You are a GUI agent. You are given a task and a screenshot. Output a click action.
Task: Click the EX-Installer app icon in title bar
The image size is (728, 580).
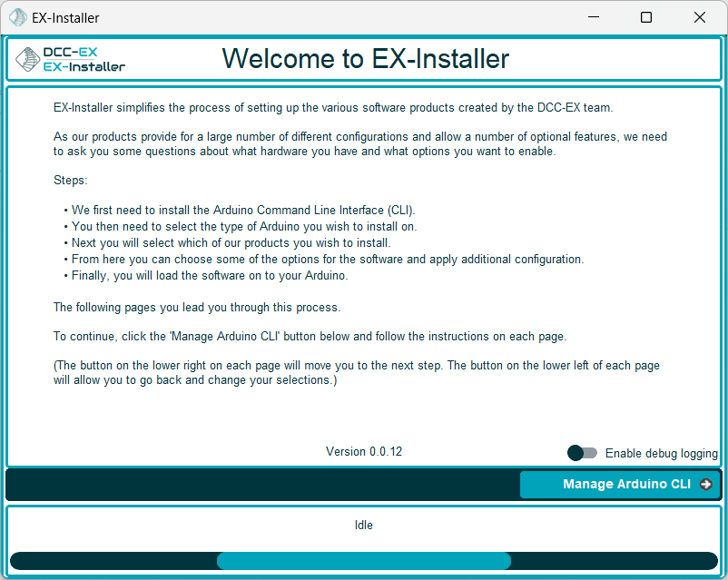pos(17,17)
